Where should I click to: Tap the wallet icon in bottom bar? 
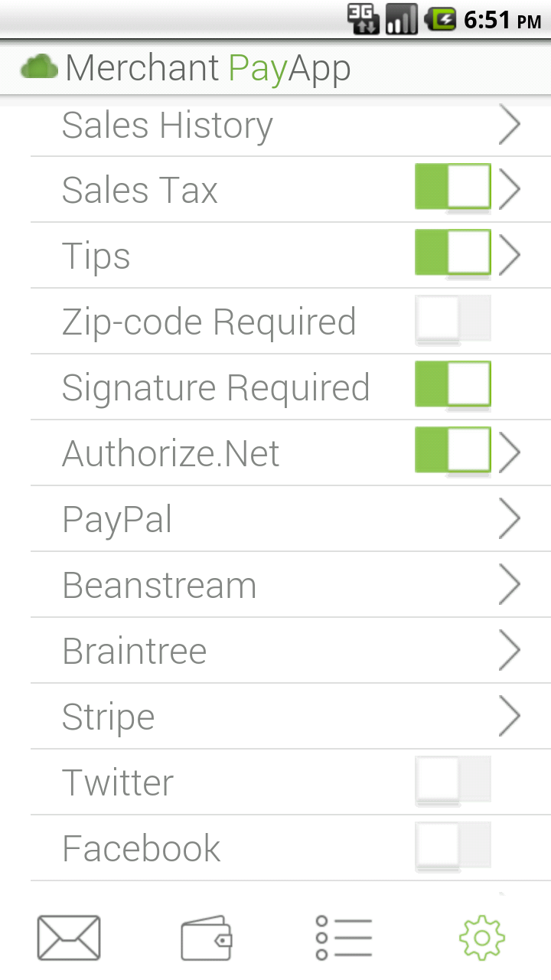[x=207, y=937]
